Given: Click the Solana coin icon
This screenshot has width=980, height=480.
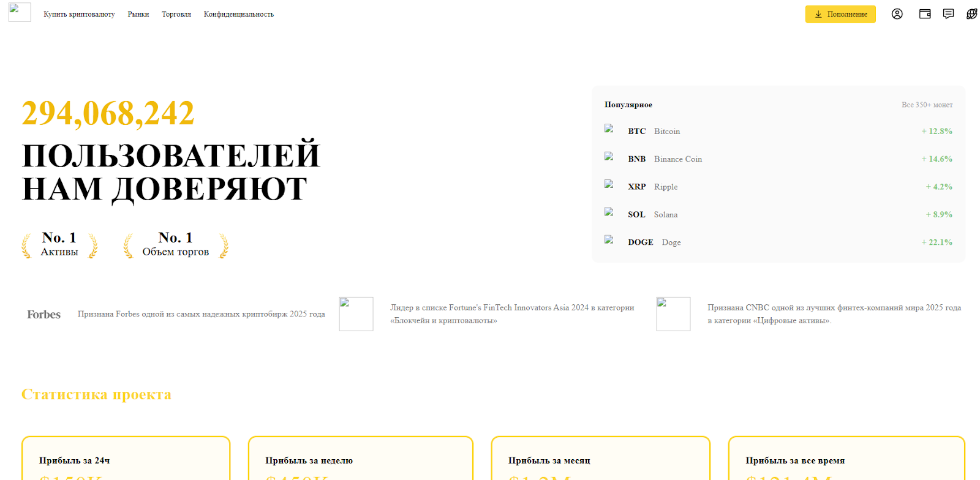Looking at the screenshot, I should coord(609,212).
